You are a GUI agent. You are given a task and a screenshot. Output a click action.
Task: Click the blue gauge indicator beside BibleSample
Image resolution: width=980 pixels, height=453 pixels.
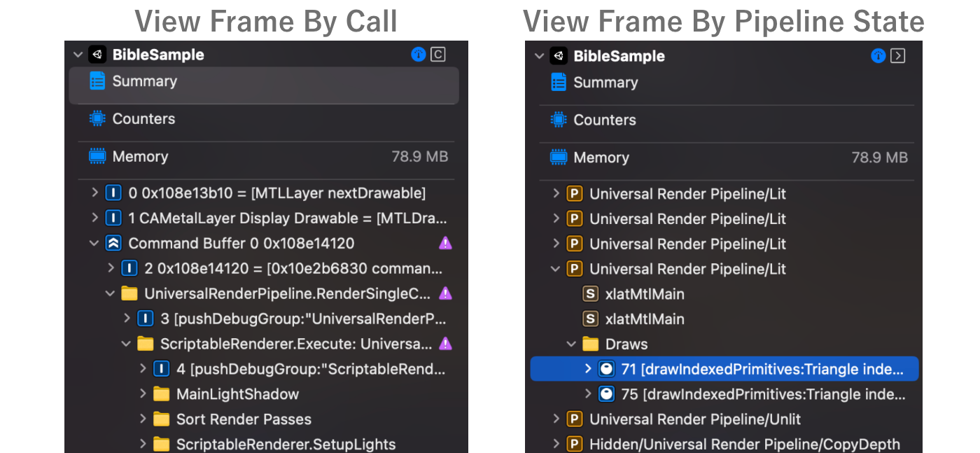click(418, 54)
